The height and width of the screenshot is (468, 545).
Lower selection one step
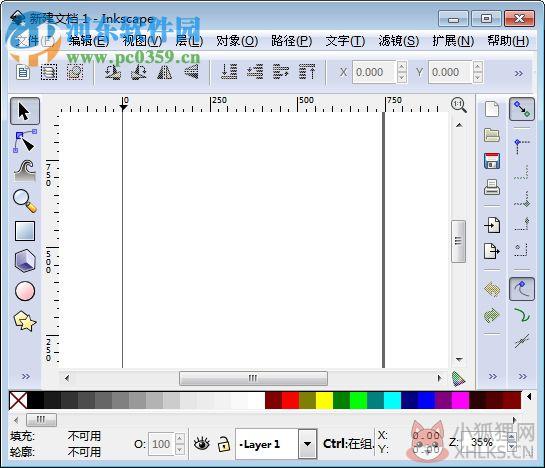coord(255,72)
